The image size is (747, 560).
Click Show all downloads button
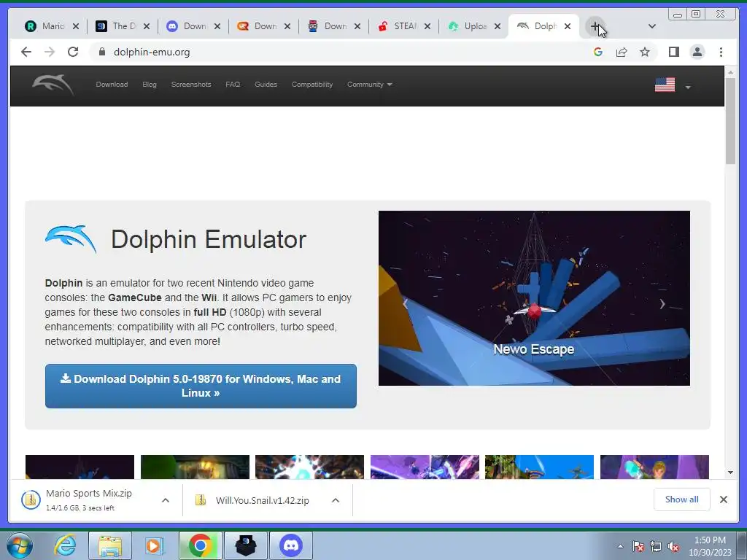(682, 499)
